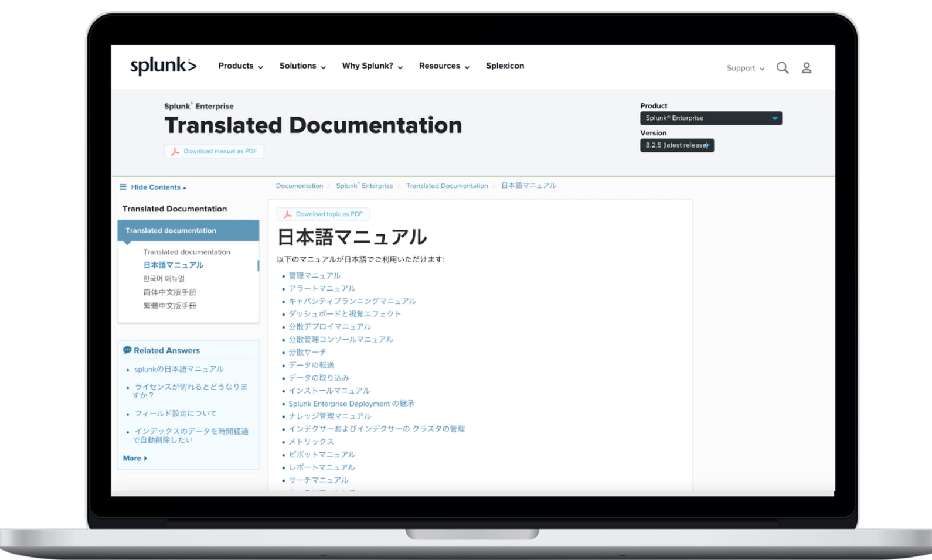Select 日本語マニュアル in the sidebar

174,265
